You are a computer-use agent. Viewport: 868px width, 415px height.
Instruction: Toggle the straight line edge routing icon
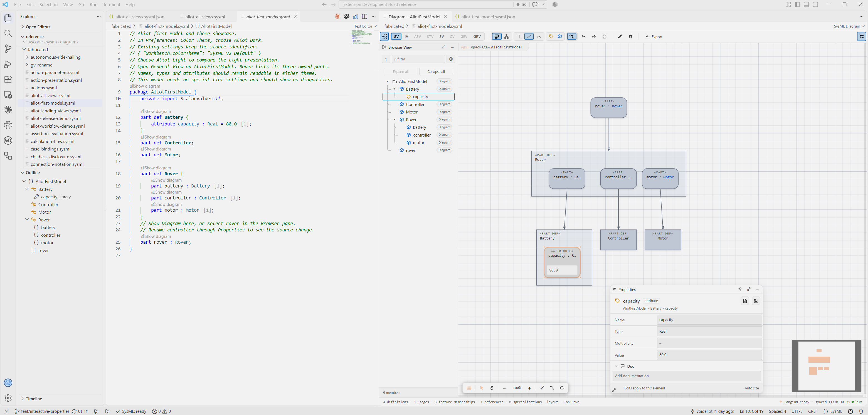coord(529,37)
